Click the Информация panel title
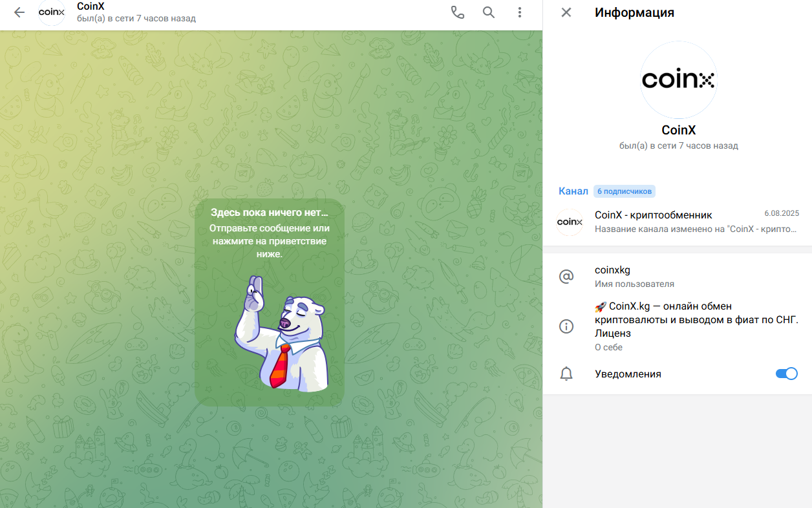Viewport: 812px width, 508px height. pyautogui.click(x=634, y=12)
